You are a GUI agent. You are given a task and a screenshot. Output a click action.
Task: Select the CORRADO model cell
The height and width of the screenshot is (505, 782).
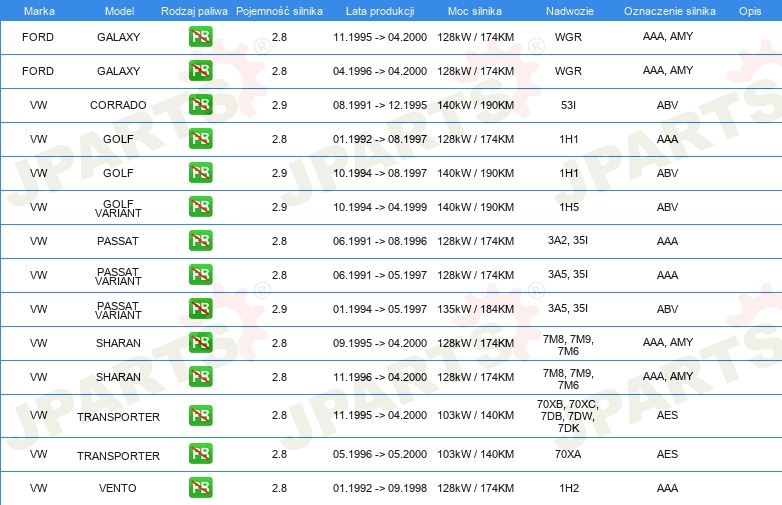118,105
